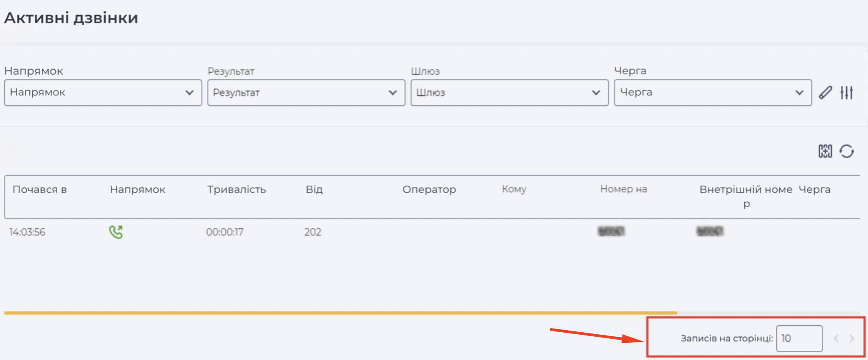Click the pencil edit filter icon
The width and height of the screenshot is (868, 360).
(x=825, y=93)
